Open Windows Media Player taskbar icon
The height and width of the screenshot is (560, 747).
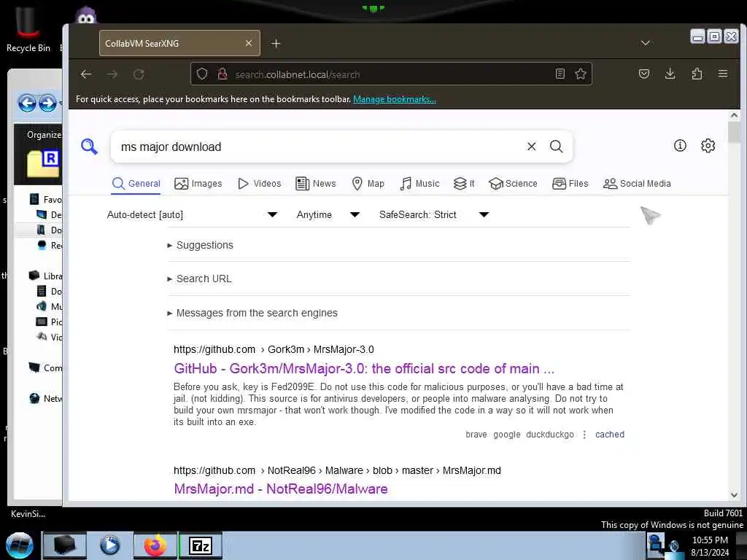click(x=110, y=545)
